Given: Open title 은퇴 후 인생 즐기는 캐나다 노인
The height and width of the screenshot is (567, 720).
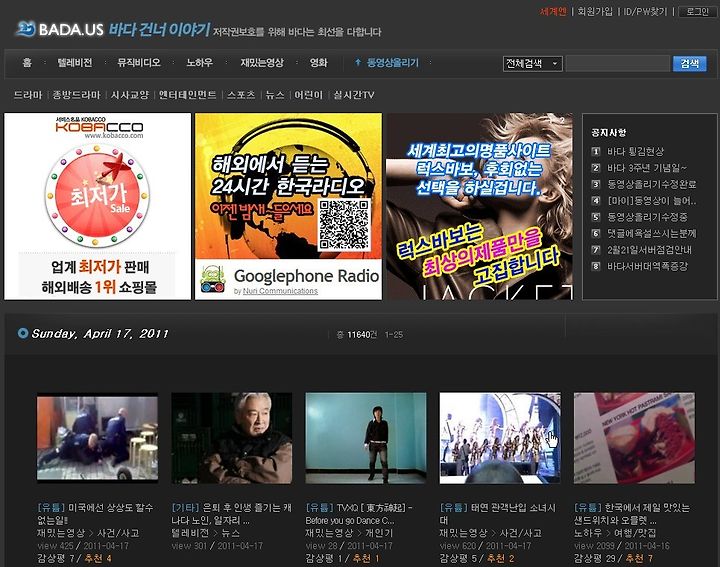Looking at the screenshot, I should [231, 514].
